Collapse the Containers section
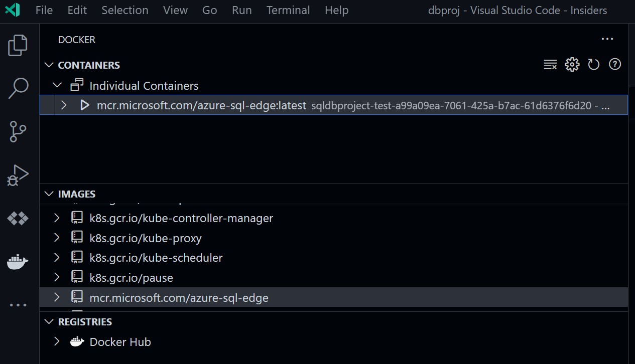The height and width of the screenshot is (364, 635). [x=49, y=65]
